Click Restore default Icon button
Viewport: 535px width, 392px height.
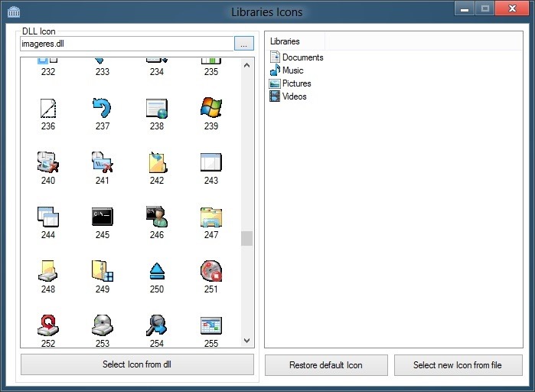[x=326, y=365]
